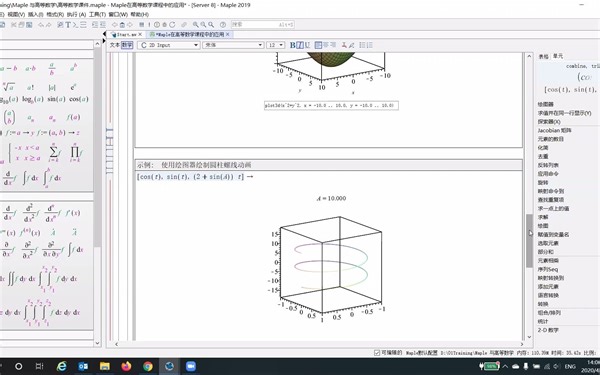Click the execute (exclamation mark) toolbar icon
Image resolution: width=600 pixels, height=375 pixels.
[149, 25]
